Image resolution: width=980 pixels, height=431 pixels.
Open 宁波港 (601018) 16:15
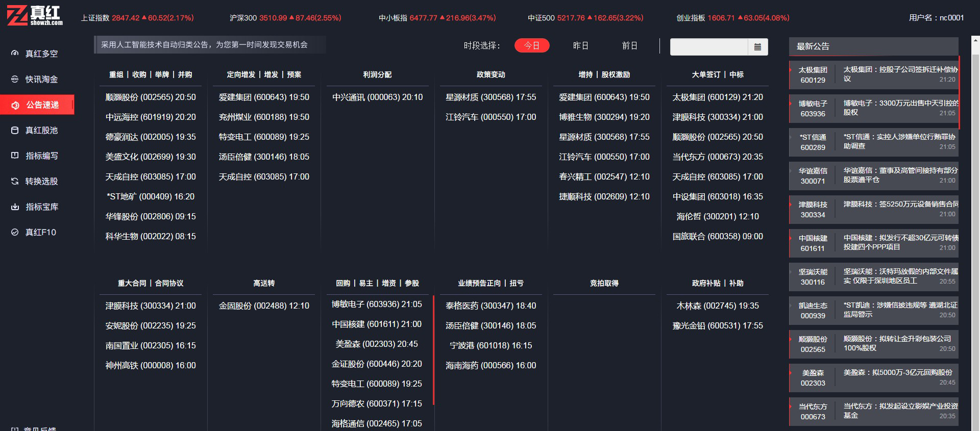point(491,345)
